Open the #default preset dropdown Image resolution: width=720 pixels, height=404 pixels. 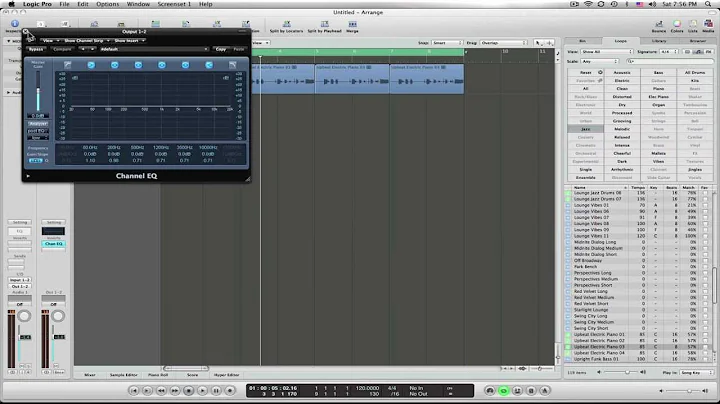[153, 49]
